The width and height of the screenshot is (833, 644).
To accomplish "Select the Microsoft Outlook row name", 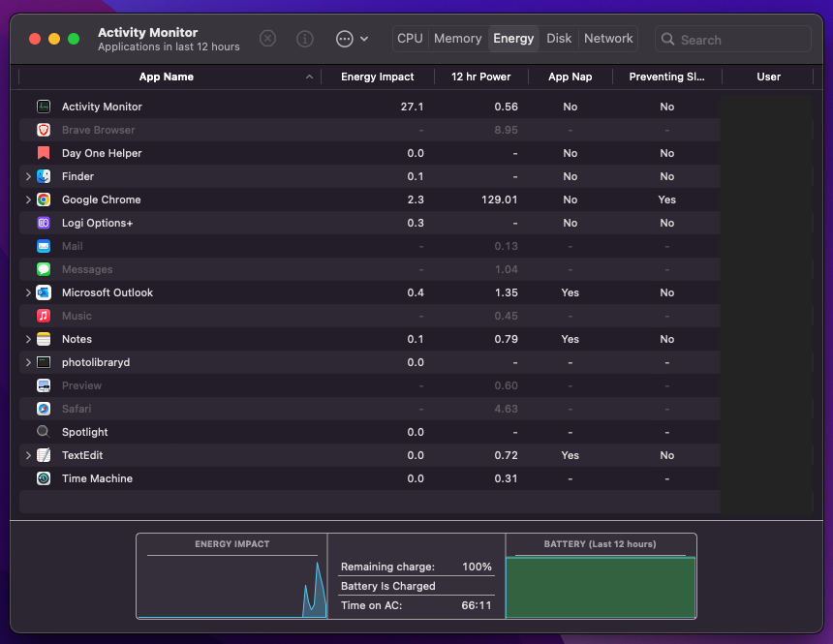I will [x=108, y=292].
